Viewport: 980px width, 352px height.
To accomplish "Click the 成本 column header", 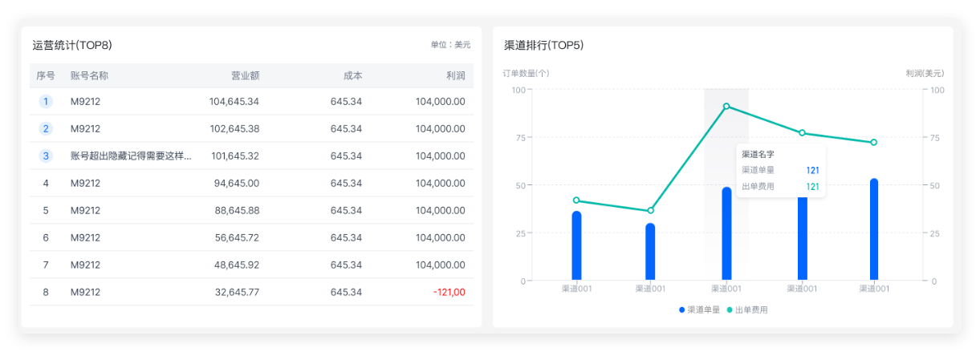I will [x=352, y=76].
